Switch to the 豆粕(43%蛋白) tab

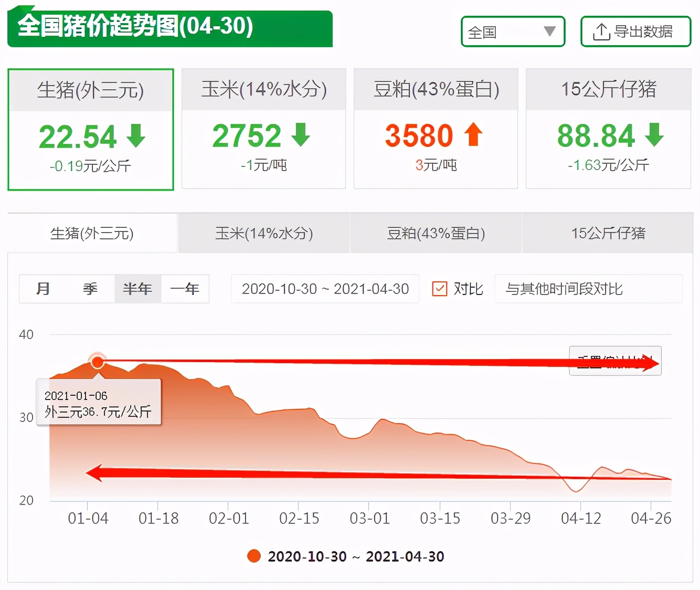[436, 233]
